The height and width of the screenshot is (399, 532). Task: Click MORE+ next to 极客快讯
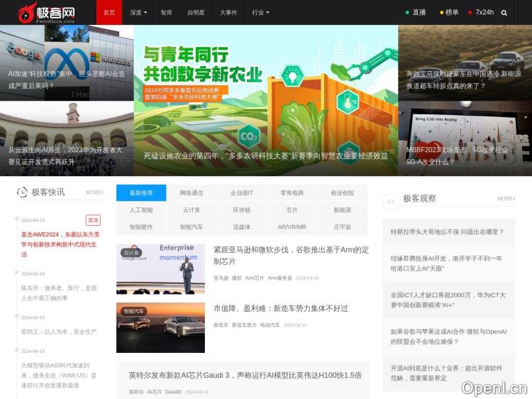click(x=94, y=192)
